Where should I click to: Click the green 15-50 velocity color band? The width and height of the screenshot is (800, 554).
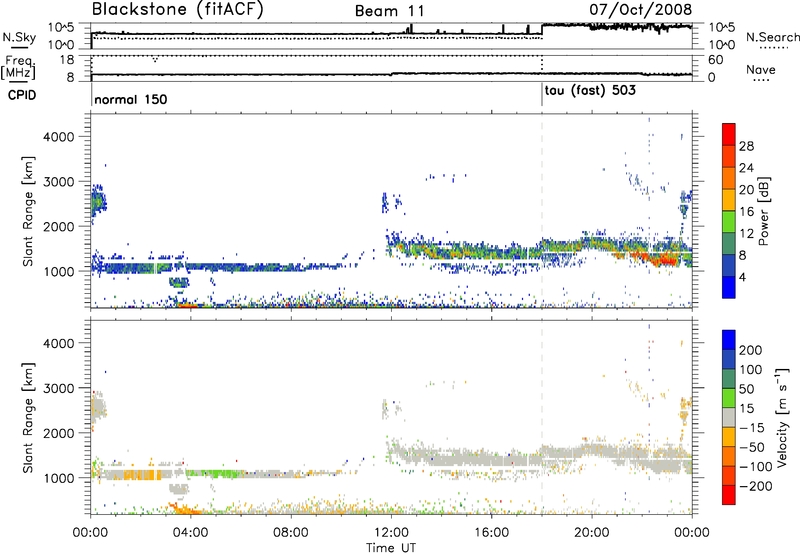pyautogui.click(x=729, y=398)
